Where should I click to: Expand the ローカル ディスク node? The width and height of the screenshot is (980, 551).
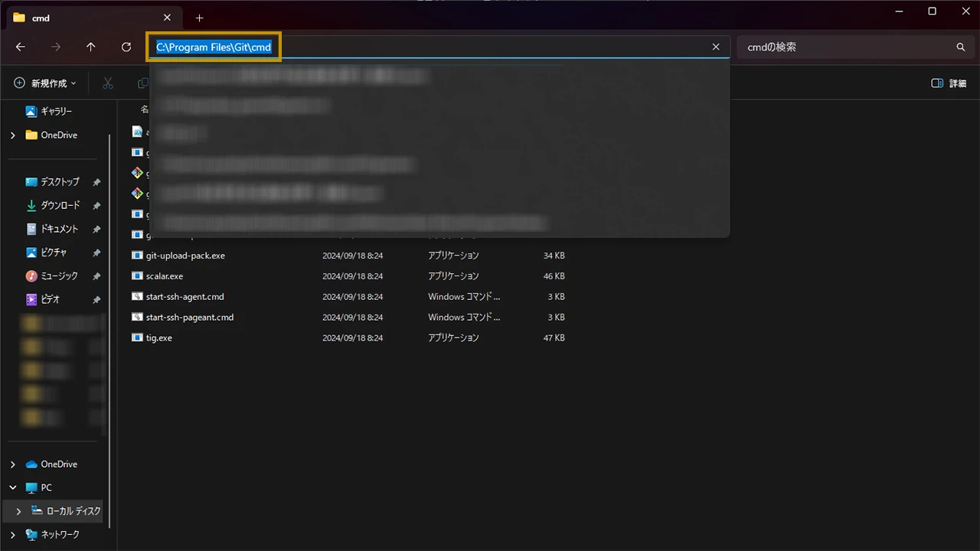point(18,511)
